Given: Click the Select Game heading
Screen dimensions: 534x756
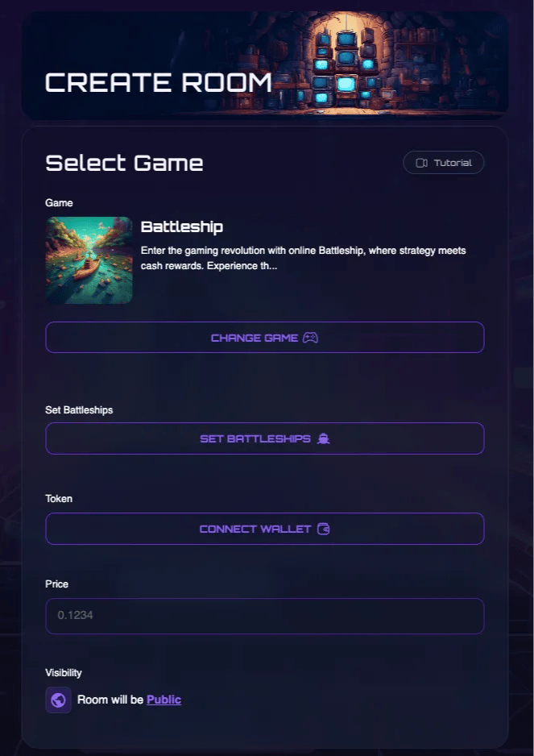Looking at the screenshot, I should pyautogui.click(x=124, y=163).
